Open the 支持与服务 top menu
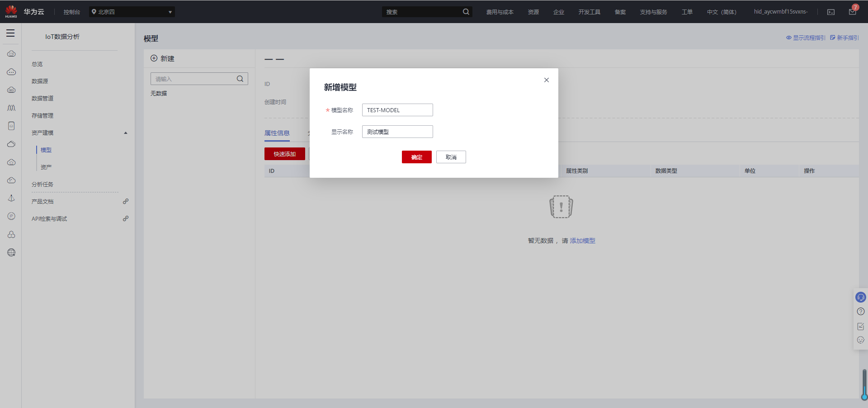 pyautogui.click(x=654, y=12)
